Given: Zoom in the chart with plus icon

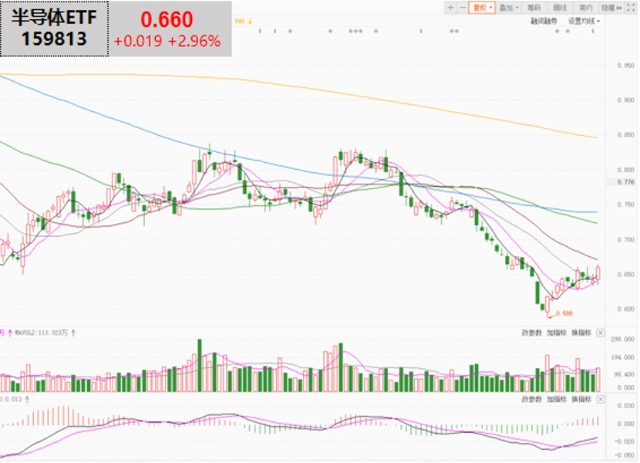Looking at the screenshot, I should coord(451,7).
